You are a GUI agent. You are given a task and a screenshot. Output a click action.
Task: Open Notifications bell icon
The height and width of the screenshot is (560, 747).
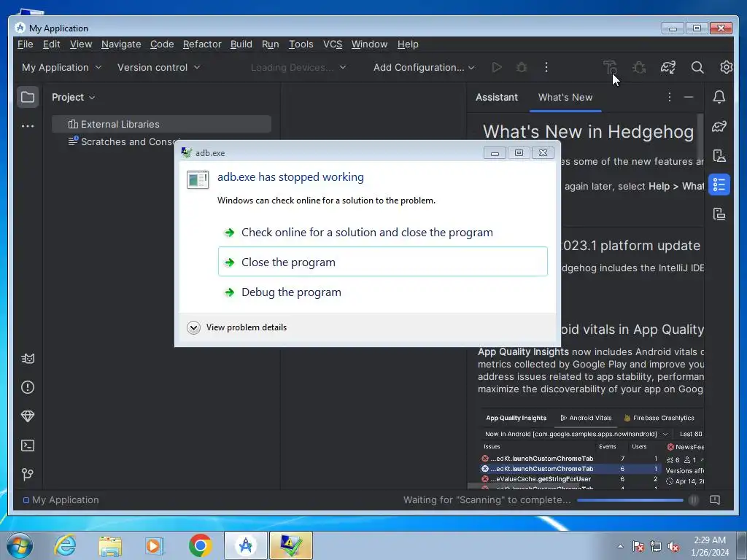click(719, 97)
